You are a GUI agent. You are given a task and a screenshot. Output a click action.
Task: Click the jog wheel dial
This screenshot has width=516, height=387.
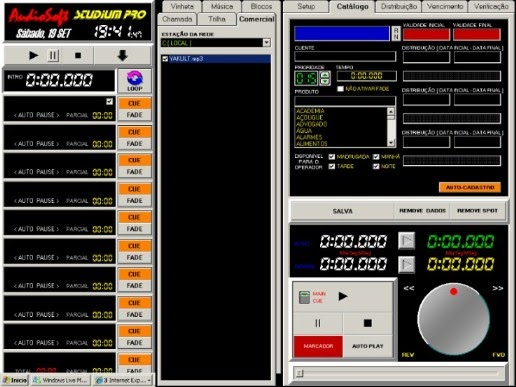coord(453,319)
